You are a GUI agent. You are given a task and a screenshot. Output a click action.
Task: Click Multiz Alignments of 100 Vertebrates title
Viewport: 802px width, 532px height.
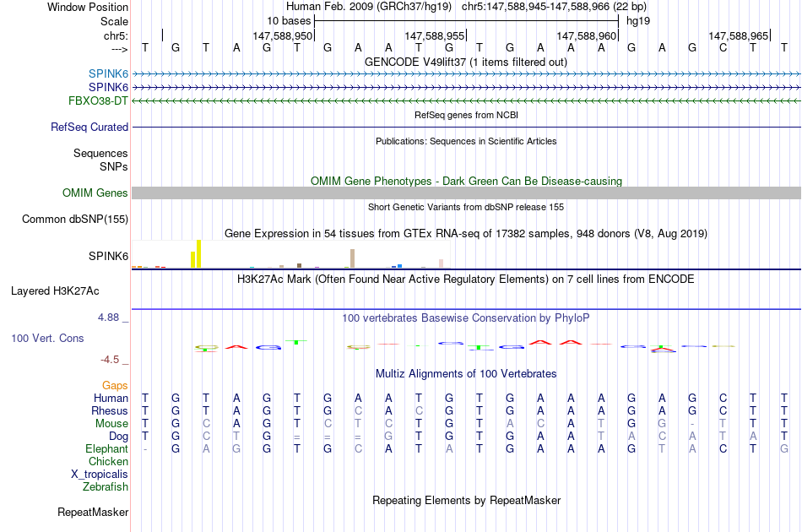point(466,374)
